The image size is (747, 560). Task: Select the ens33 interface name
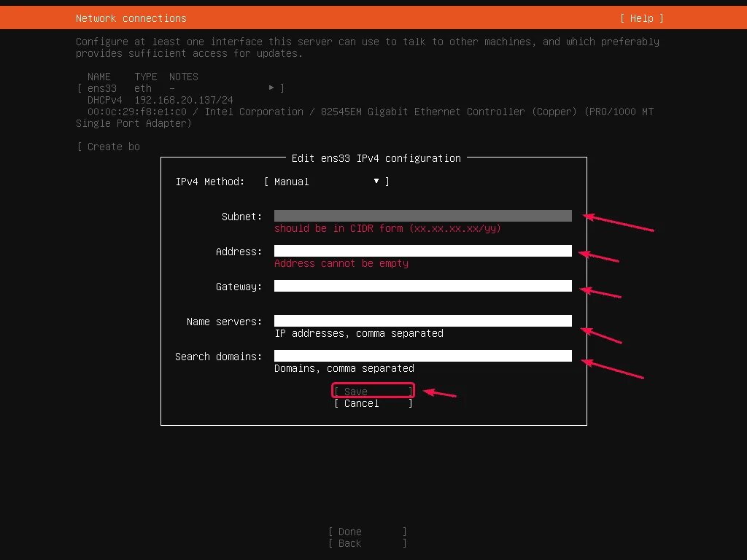point(102,88)
